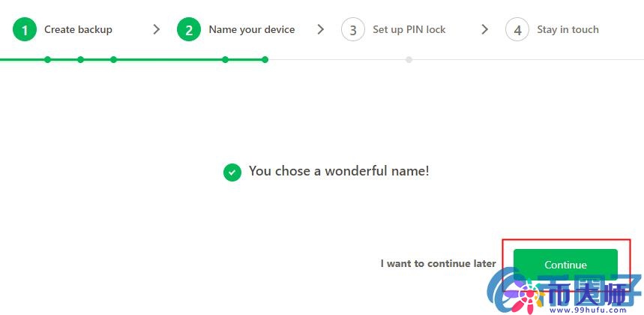Choose I want to continue later
Viewport: 644px width, 315px height.
[x=438, y=263]
